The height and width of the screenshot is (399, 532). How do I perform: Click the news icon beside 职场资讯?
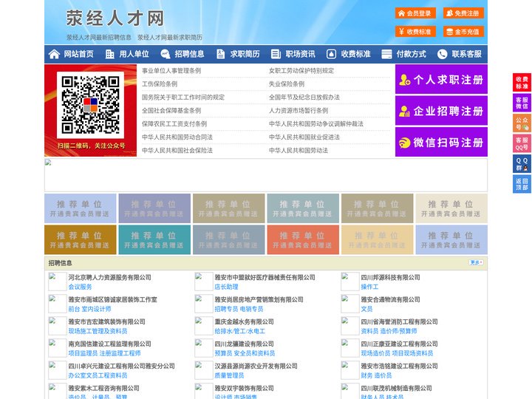pyautogui.click(x=276, y=54)
